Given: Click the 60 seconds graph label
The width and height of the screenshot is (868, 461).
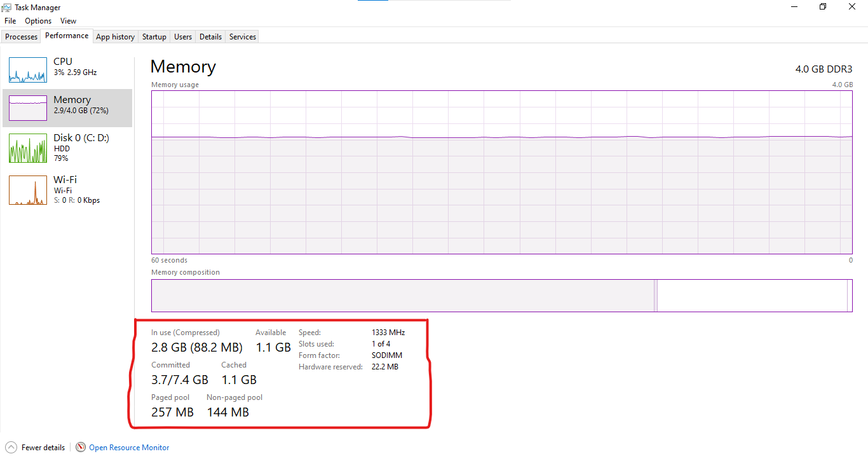Looking at the screenshot, I should [x=169, y=260].
